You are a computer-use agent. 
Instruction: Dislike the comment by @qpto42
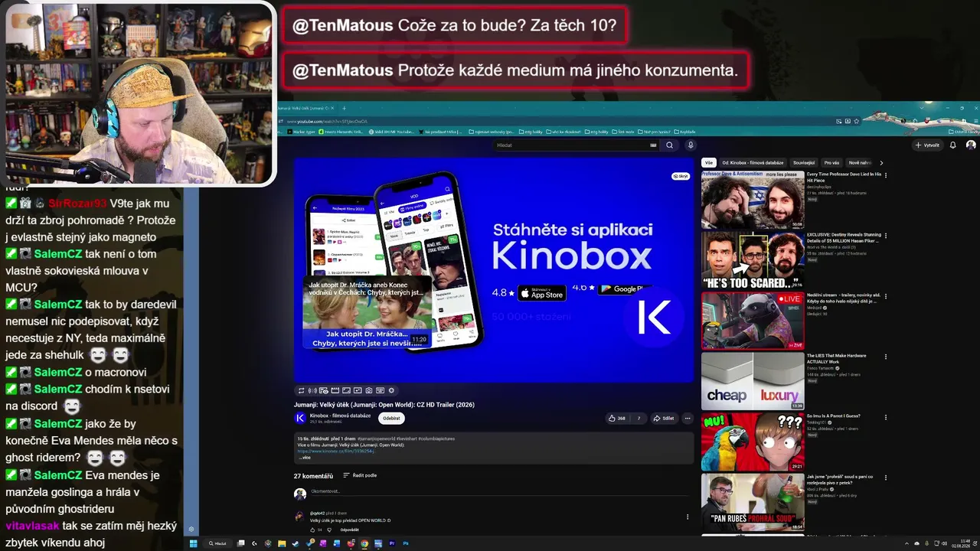click(330, 530)
